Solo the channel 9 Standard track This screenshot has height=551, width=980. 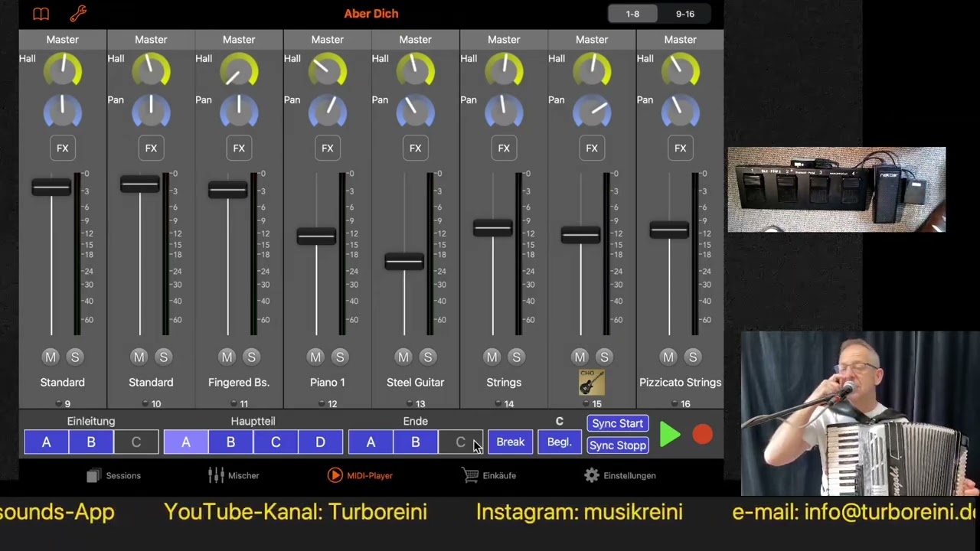(75, 357)
